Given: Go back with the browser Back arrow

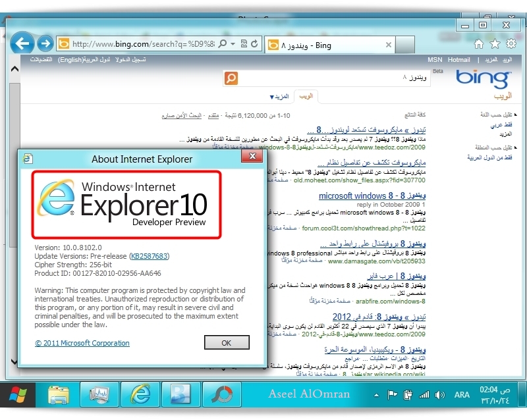Looking at the screenshot, I should pos(22,43).
